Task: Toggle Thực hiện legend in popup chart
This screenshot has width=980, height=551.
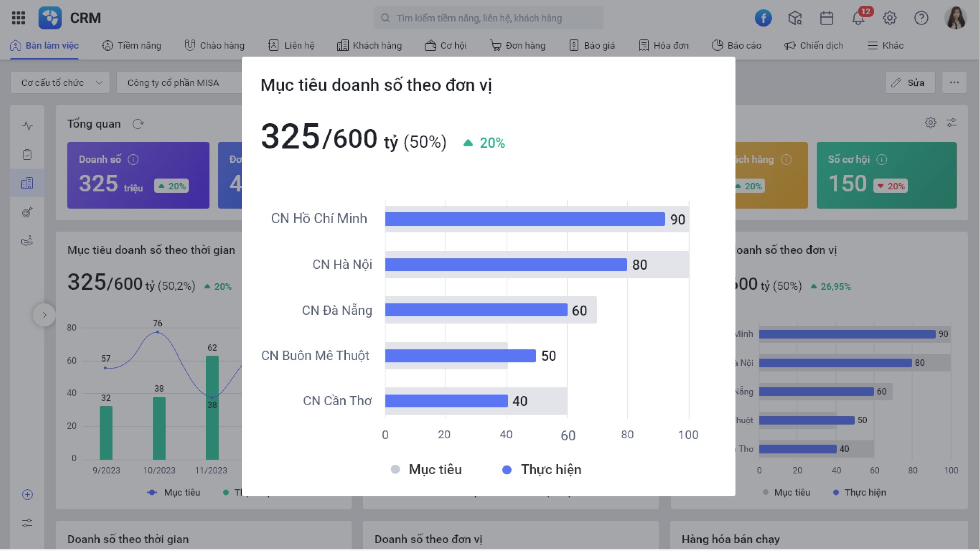Action: (x=542, y=469)
